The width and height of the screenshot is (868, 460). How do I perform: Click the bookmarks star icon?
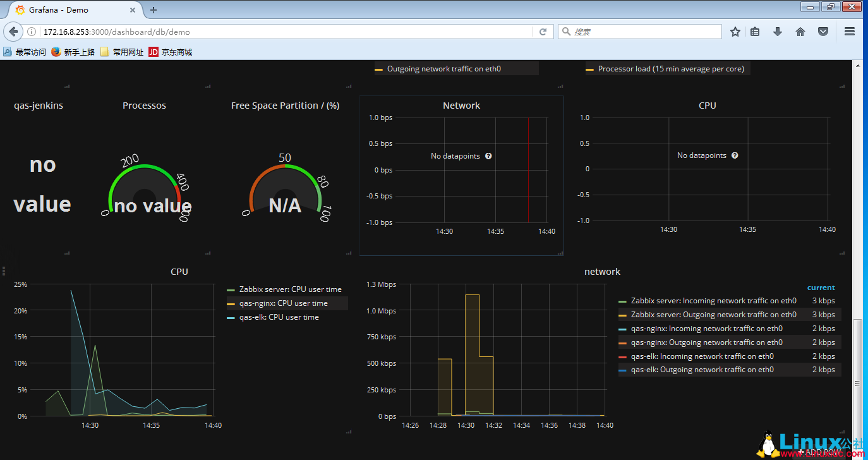[x=735, y=31]
